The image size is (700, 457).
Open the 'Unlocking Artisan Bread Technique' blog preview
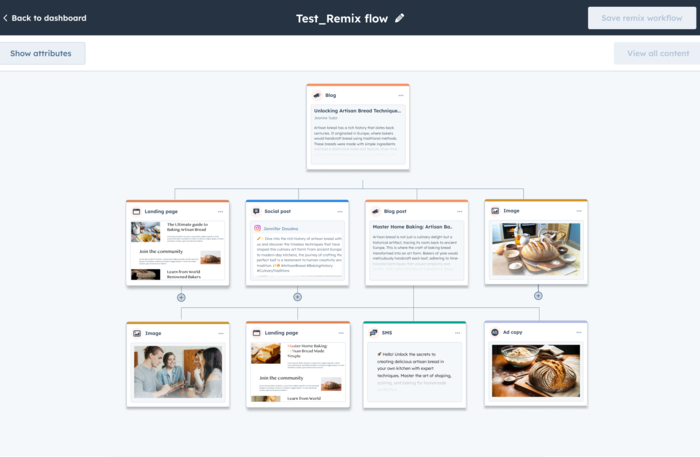pos(358,135)
